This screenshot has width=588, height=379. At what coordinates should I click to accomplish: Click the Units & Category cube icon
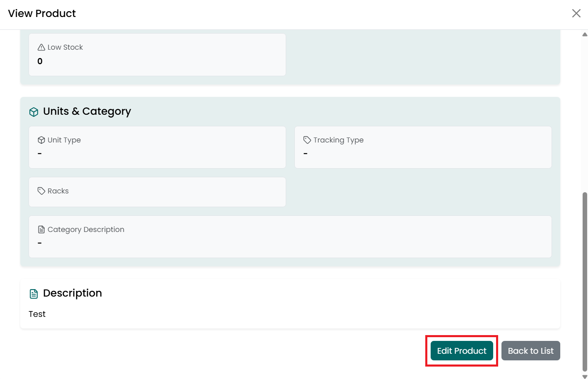(34, 112)
